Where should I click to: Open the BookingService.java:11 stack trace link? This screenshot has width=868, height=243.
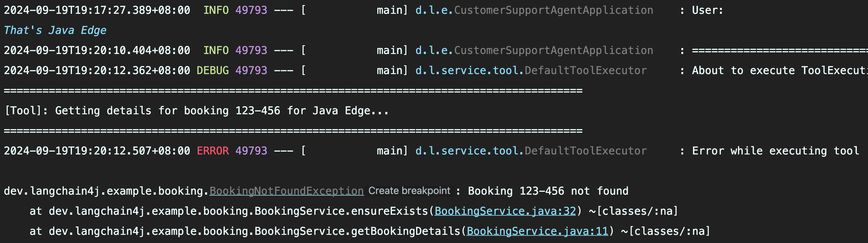[537, 231]
